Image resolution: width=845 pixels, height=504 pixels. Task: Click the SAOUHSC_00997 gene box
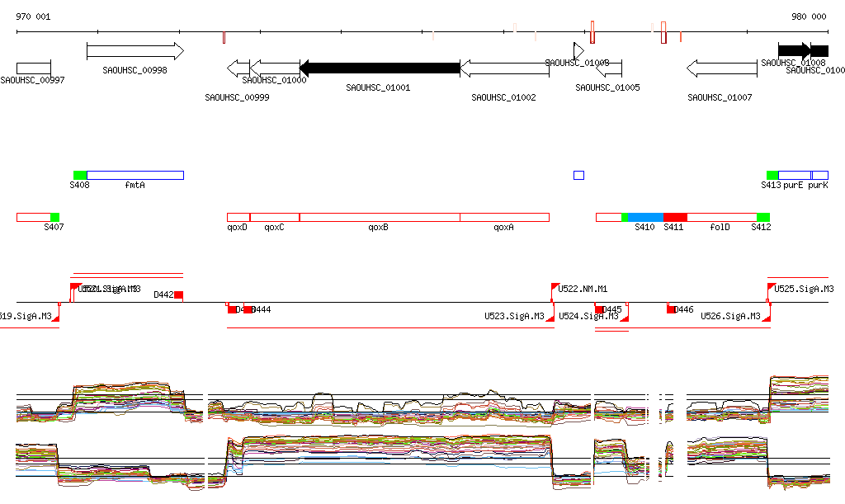(x=33, y=68)
